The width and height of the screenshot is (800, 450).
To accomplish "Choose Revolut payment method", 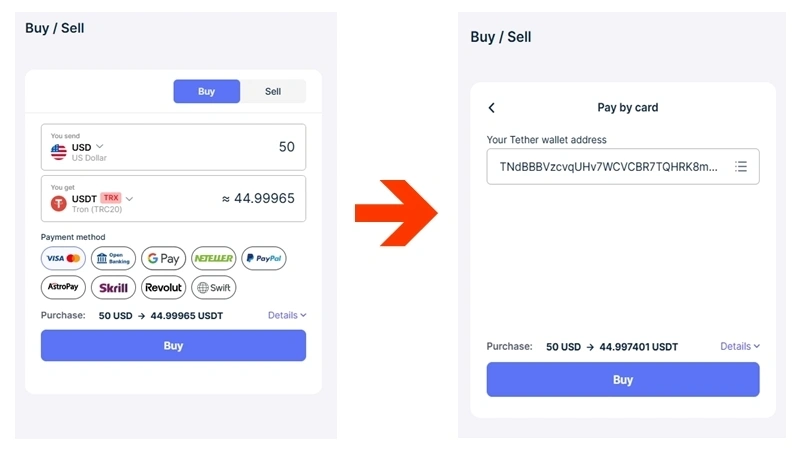I will pos(163,287).
